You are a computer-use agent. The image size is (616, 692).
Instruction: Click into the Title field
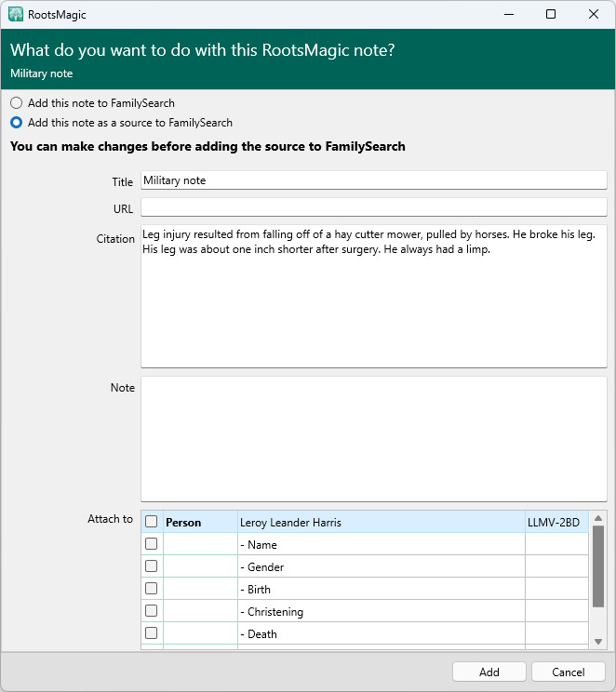pos(373,180)
